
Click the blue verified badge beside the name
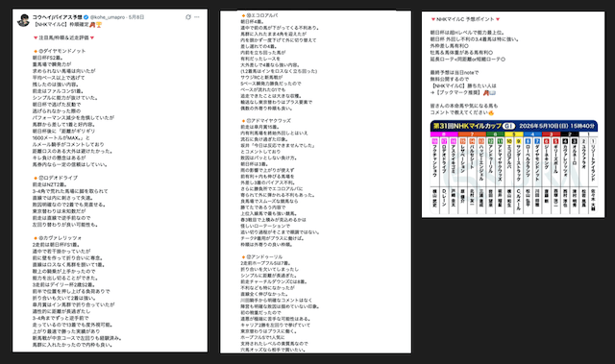pos(86,17)
